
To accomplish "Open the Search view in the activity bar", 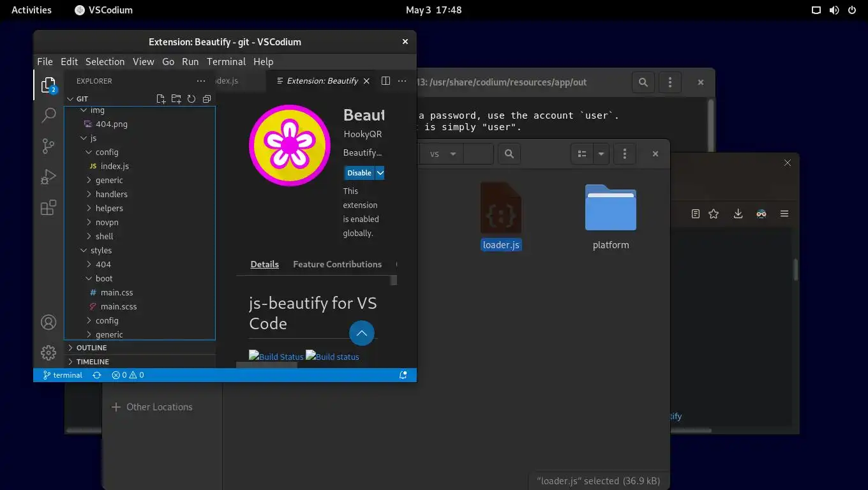I will [49, 115].
